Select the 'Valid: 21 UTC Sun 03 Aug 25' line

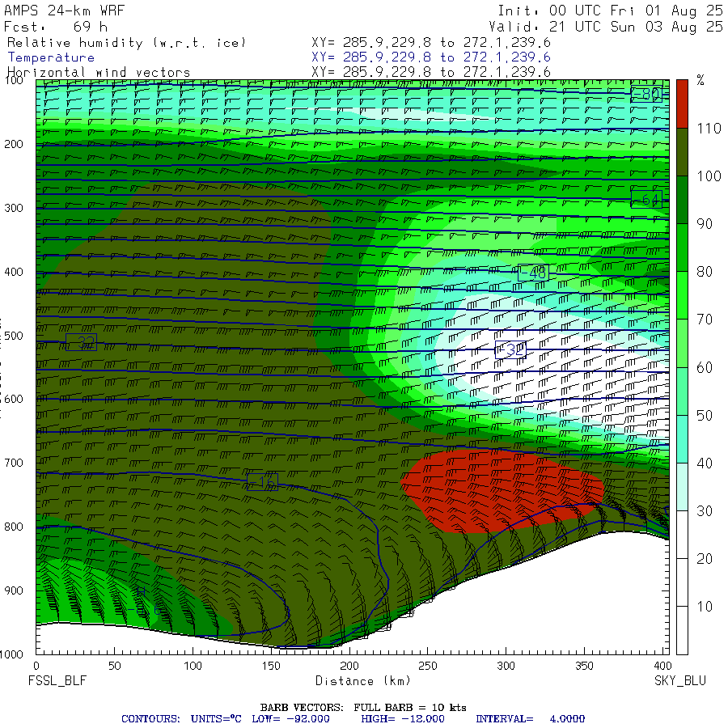[605, 27]
